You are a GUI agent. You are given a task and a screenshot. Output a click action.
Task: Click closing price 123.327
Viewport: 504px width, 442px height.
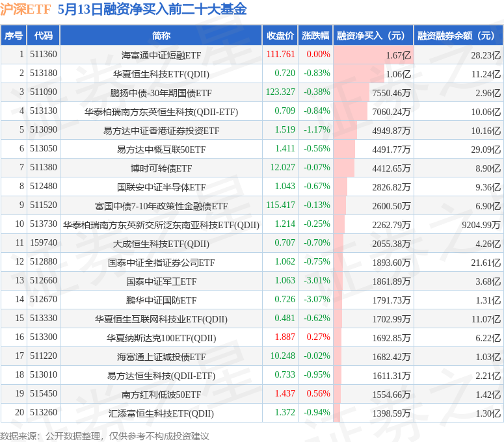click(280, 92)
